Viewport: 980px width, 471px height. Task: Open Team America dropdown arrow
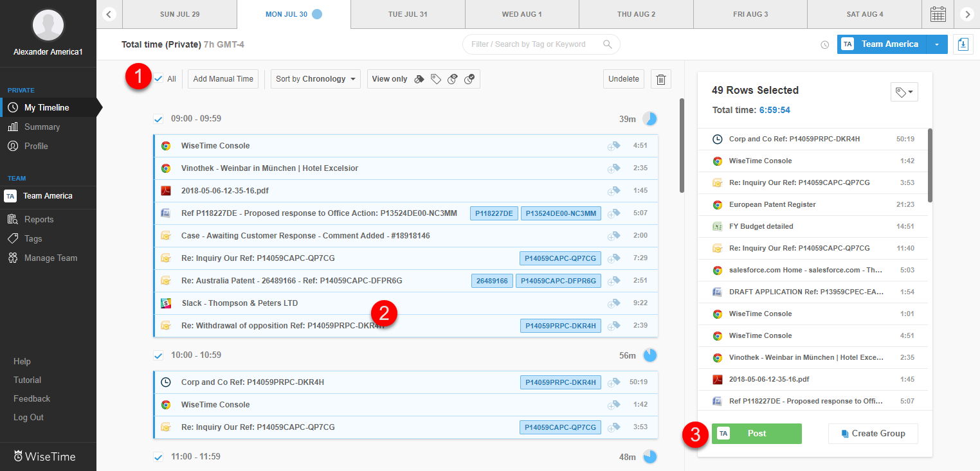(937, 44)
